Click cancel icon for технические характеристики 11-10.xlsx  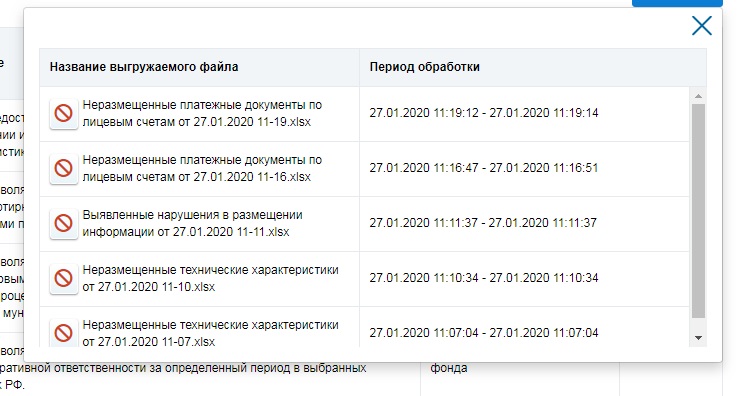(64, 278)
